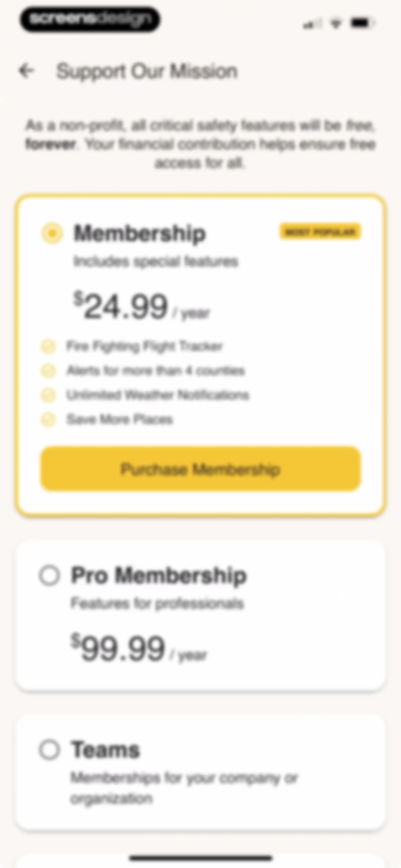Viewport: 401px width, 868px height.
Task: Tap the Most Popular badge
Action: point(320,231)
